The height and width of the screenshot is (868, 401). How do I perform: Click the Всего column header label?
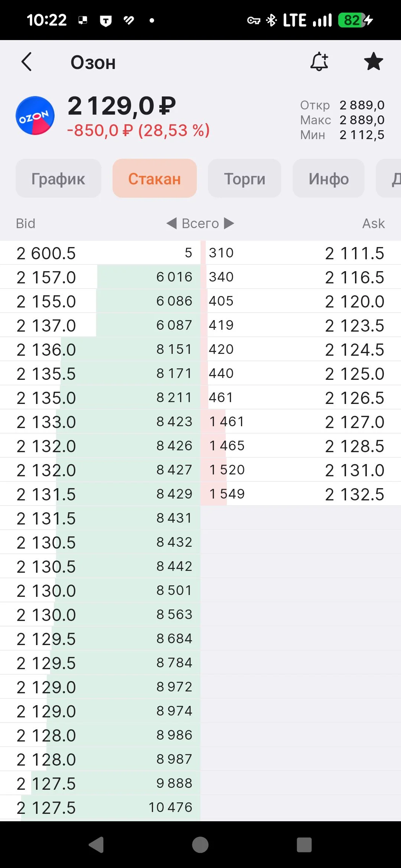pyautogui.click(x=200, y=223)
